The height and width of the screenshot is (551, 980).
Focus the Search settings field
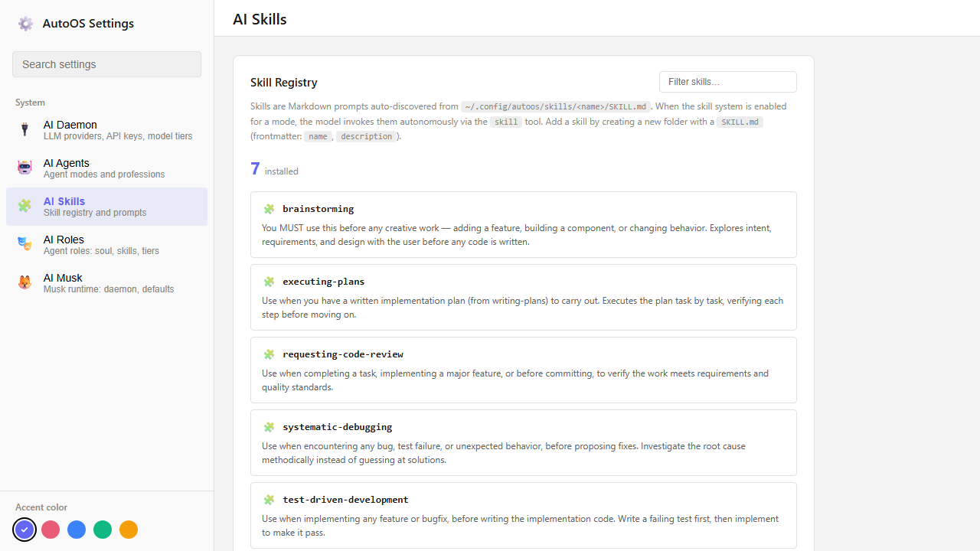click(x=106, y=64)
